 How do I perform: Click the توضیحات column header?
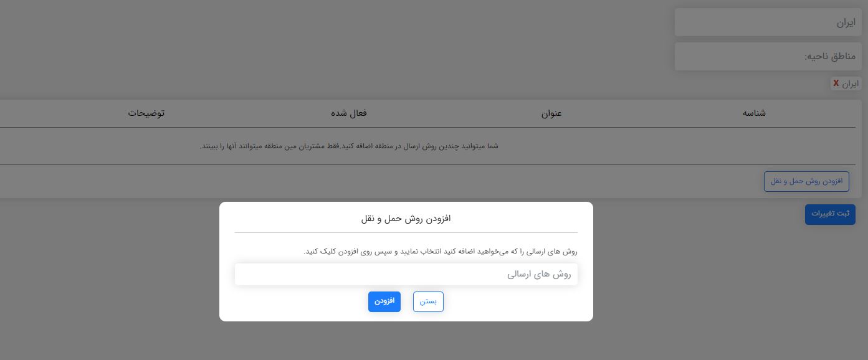click(x=146, y=113)
